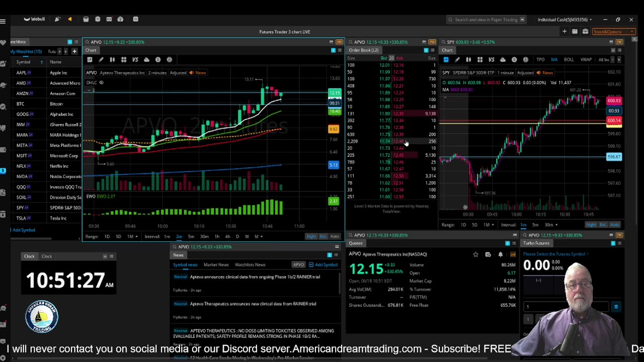Click the orange megaphone icon in top bar
644x362 pixels.
[x=70, y=19]
